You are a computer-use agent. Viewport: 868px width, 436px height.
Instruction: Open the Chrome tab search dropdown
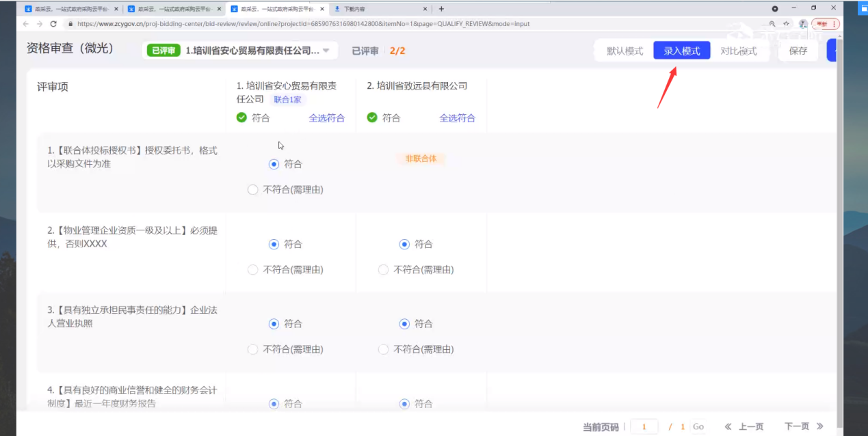pyautogui.click(x=775, y=9)
